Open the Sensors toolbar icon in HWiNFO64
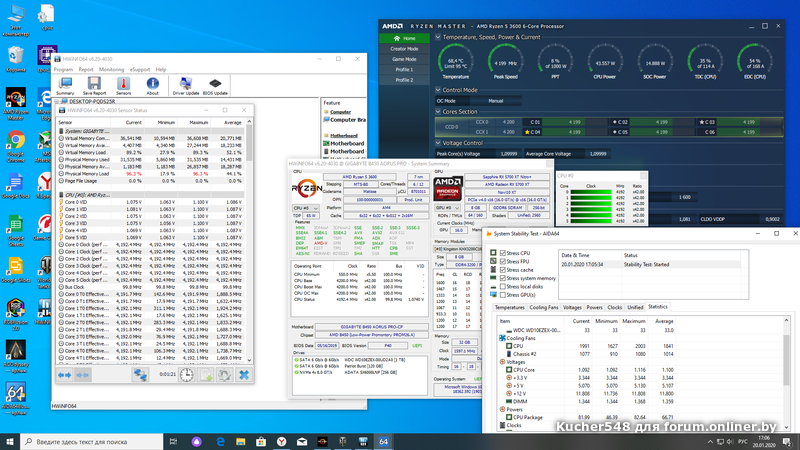 pyautogui.click(x=121, y=84)
